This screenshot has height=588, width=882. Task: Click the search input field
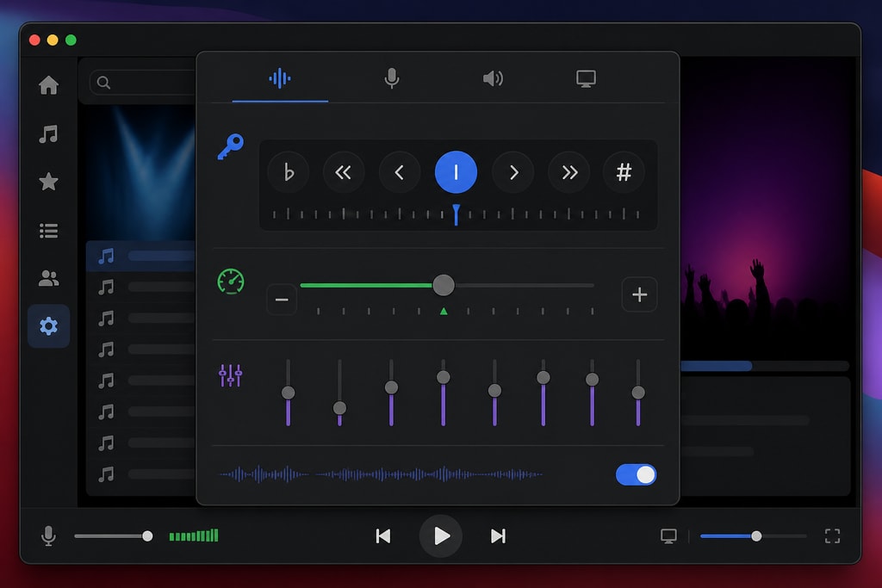pos(143,83)
